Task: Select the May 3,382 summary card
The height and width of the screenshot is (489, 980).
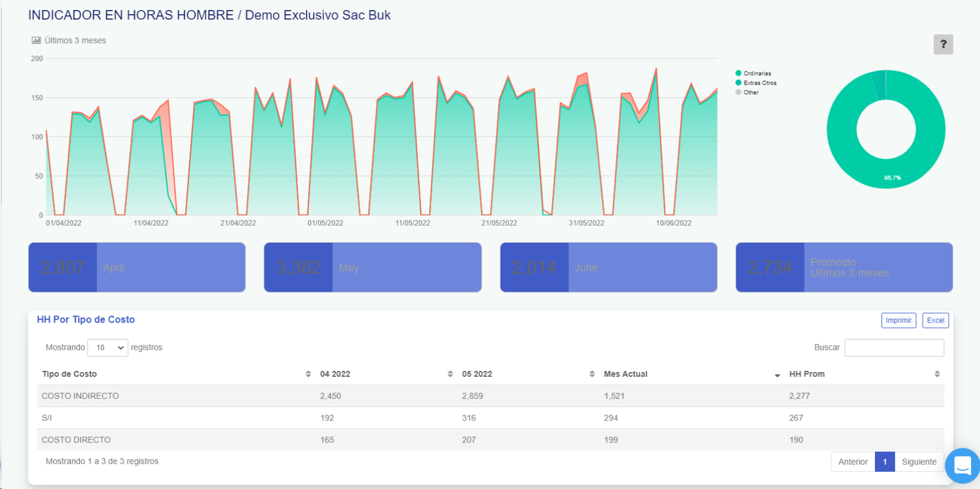Action: [x=373, y=268]
